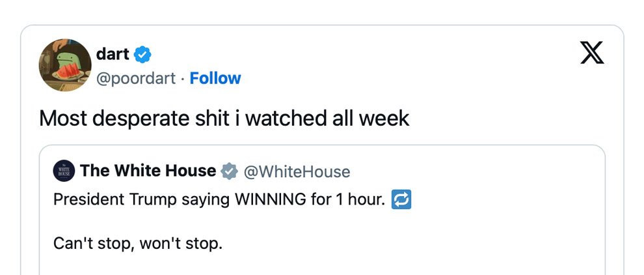Screen dimensions: 644x275
Task: Open dart's profile avatar picture
Action: point(65,65)
